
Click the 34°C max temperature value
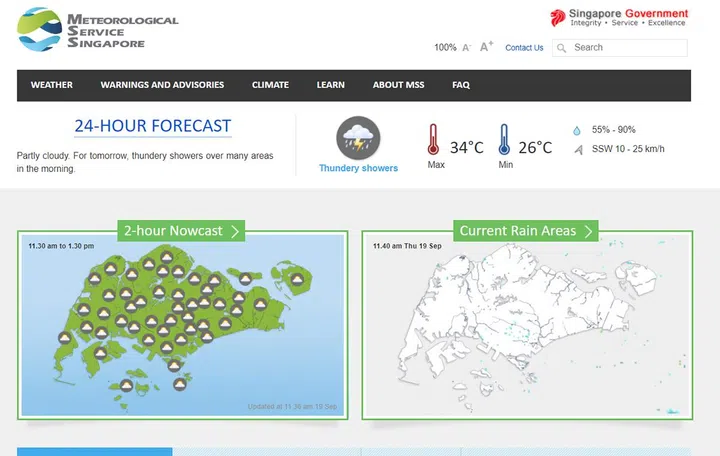[x=467, y=147]
